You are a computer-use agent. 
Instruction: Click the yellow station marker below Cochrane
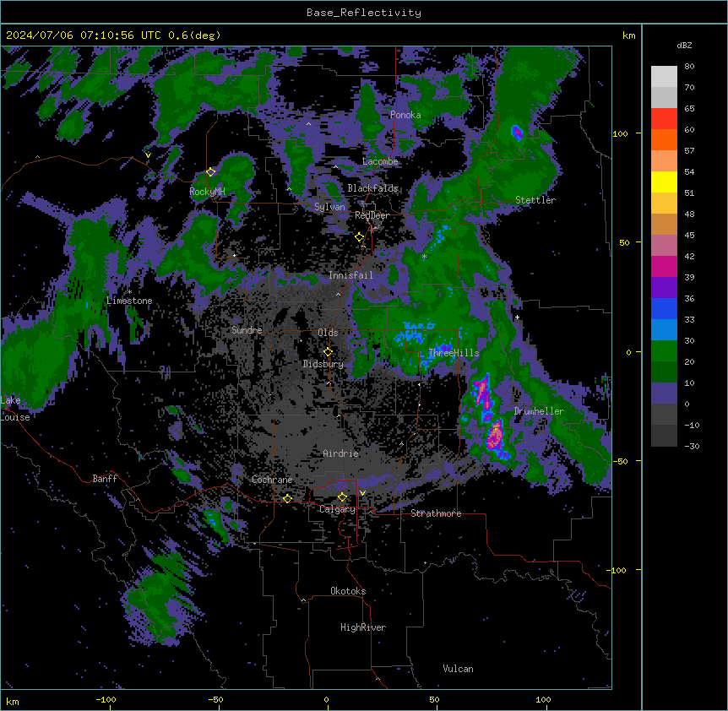287,498
